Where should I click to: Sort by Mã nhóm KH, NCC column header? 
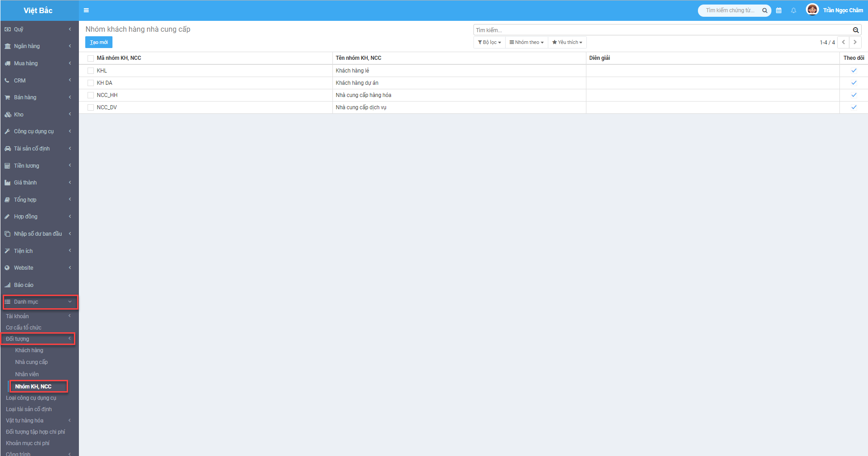[119, 58]
